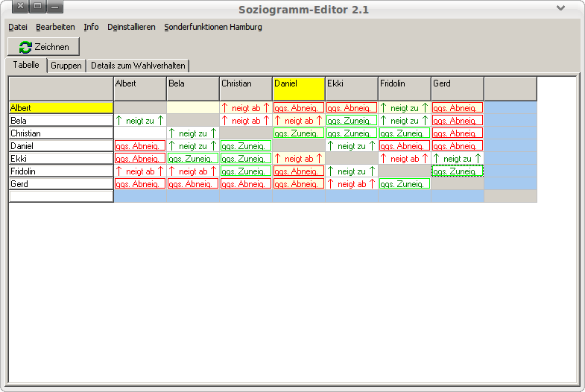Screen dimensions: 585x392
Task: Click the Fridolin column header
Action: tap(405, 88)
